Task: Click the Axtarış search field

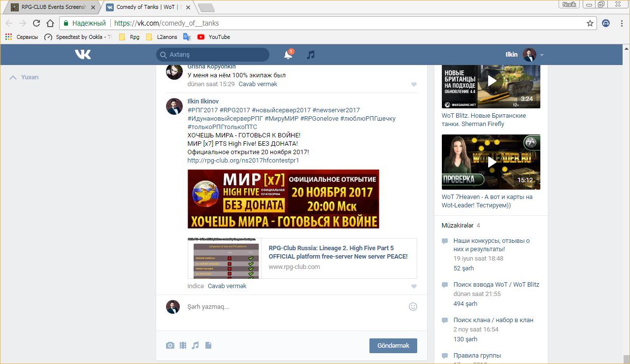Action: (x=213, y=55)
